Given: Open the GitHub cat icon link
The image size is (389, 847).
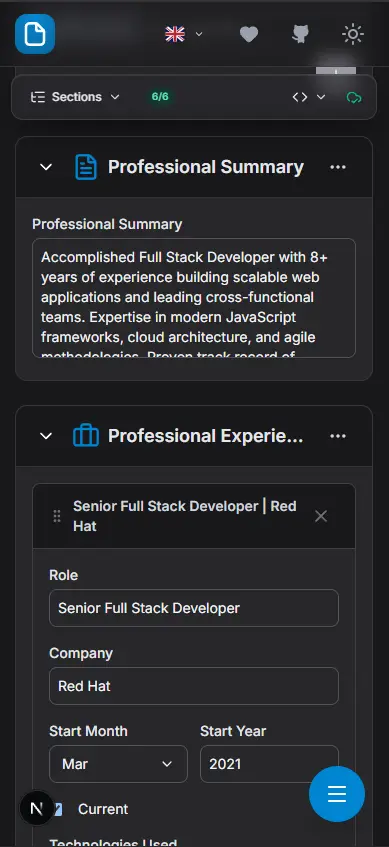Looking at the screenshot, I should click(x=300, y=34).
